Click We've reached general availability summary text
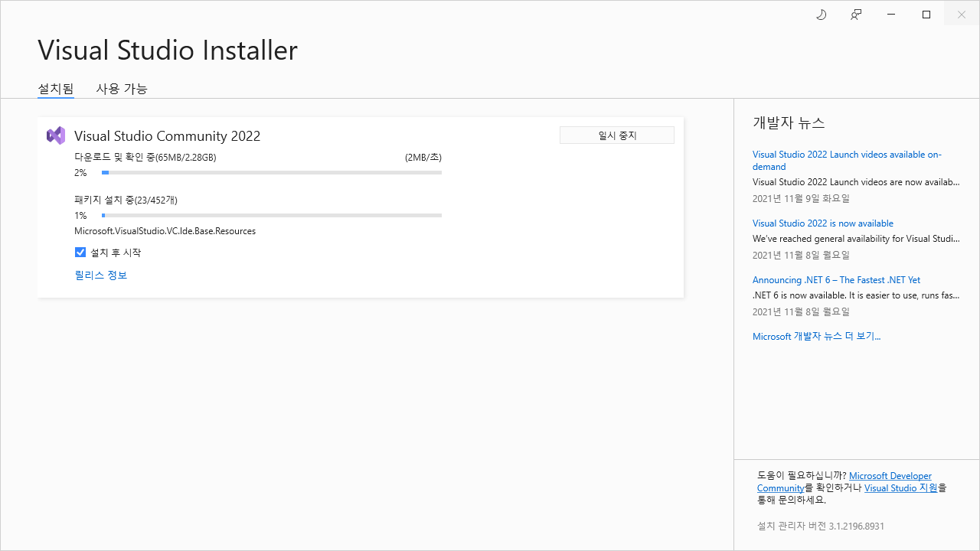The width and height of the screenshot is (980, 551). point(856,239)
